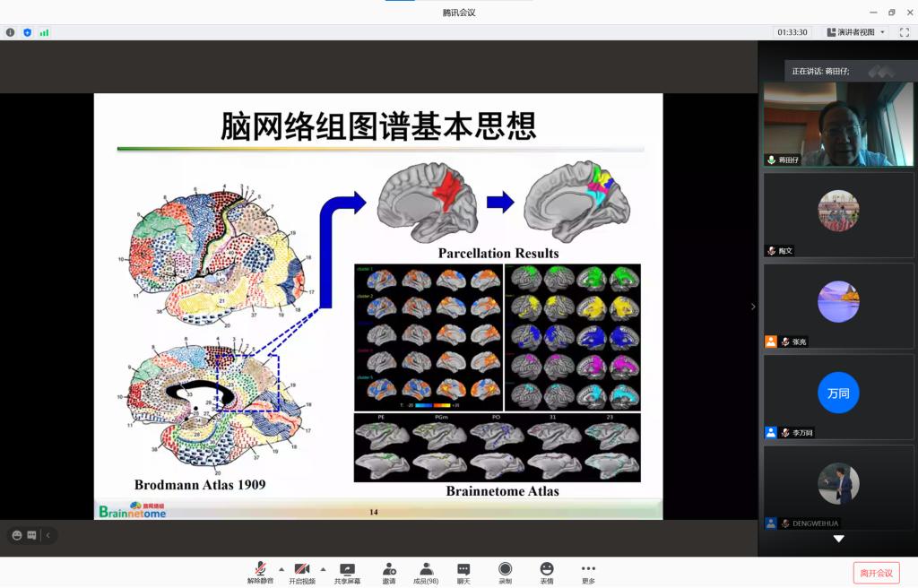
Task: Open the 演讲者视图 view layout dropdown
Action: point(855,32)
